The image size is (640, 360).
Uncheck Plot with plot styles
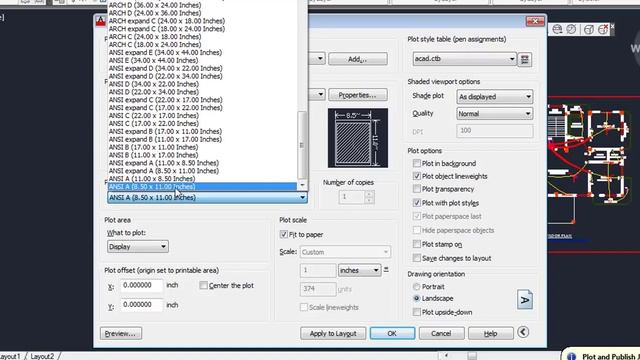pyautogui.click(x=417, y=203)
